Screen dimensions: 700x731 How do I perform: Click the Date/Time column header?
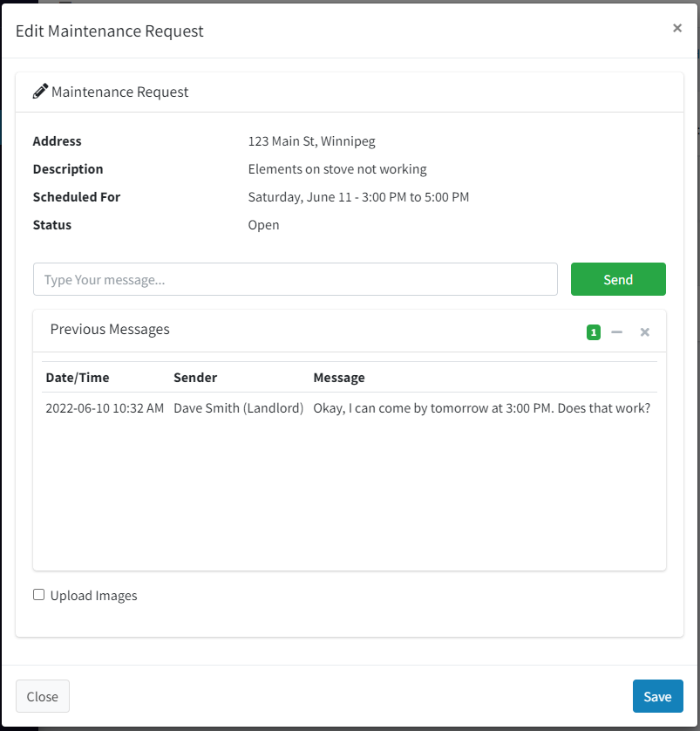pos(78,378)
